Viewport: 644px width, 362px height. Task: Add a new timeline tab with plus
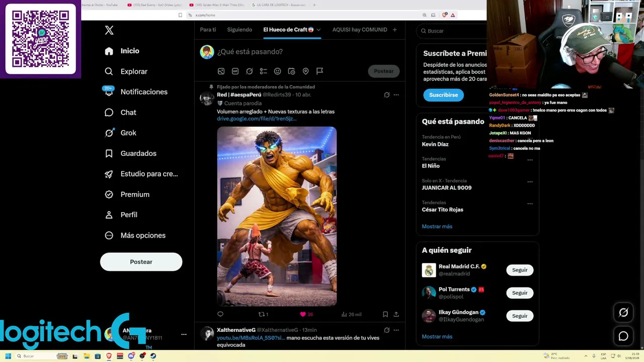coord(394,30)
